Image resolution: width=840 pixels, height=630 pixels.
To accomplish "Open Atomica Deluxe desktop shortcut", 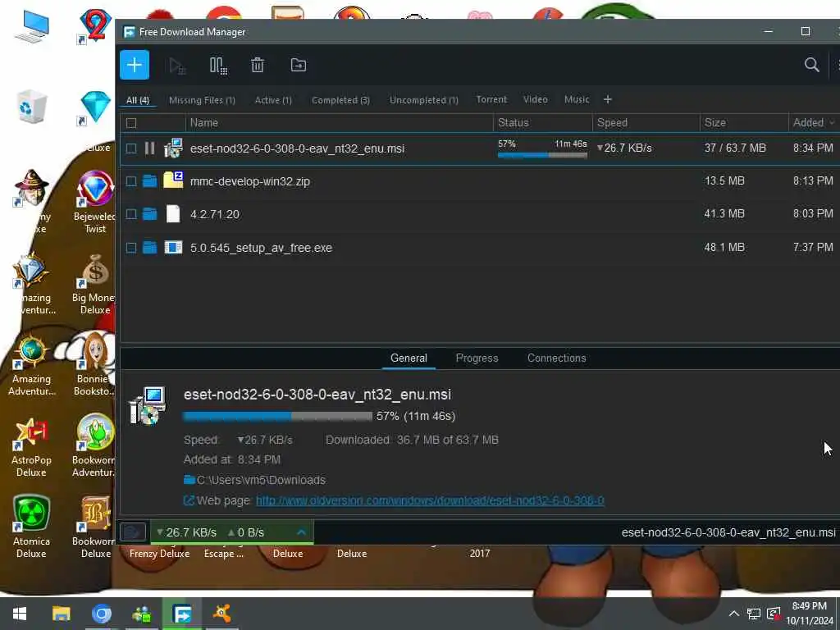I will pos(31,527).
